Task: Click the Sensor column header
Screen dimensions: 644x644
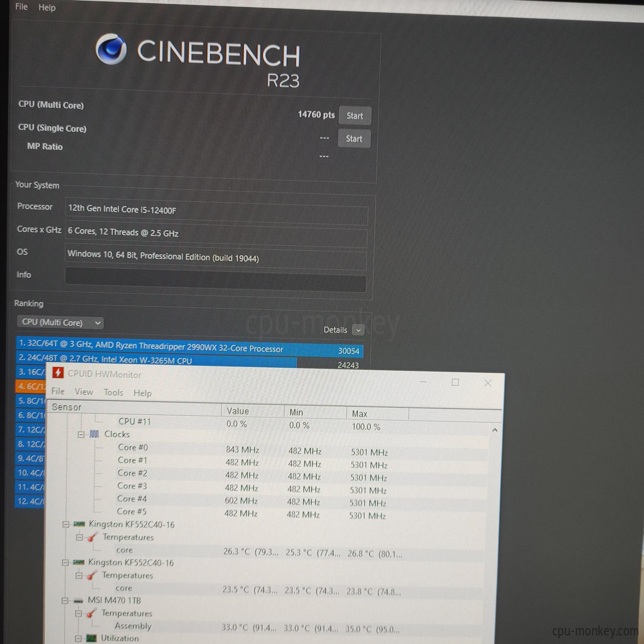Action: point(134,409)
